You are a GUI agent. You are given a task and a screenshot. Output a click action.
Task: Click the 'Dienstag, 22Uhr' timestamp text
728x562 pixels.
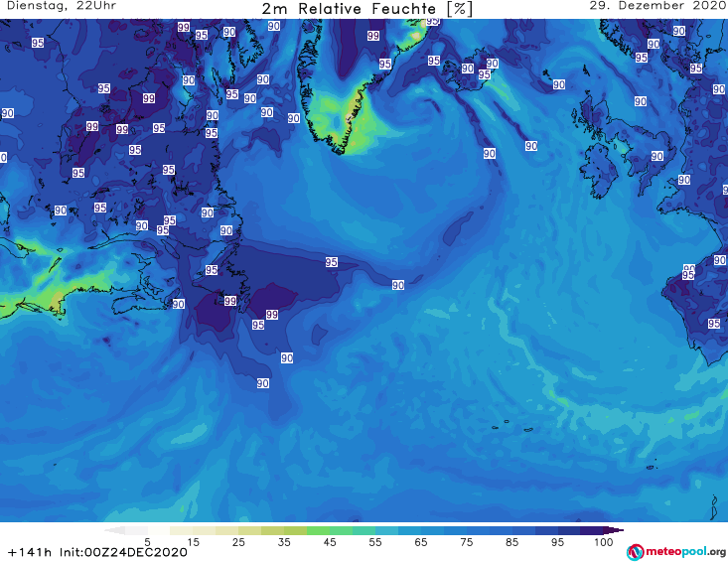point(62,6)
